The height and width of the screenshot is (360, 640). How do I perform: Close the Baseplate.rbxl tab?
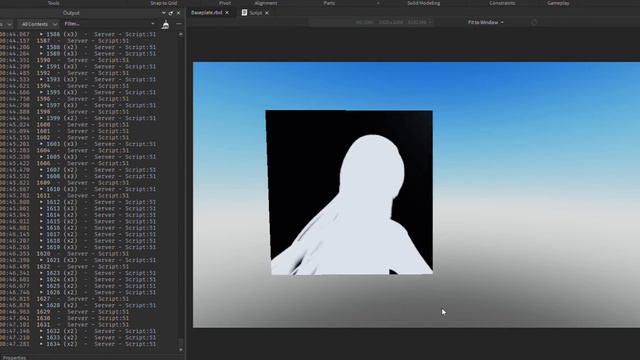tap(227, 13)
